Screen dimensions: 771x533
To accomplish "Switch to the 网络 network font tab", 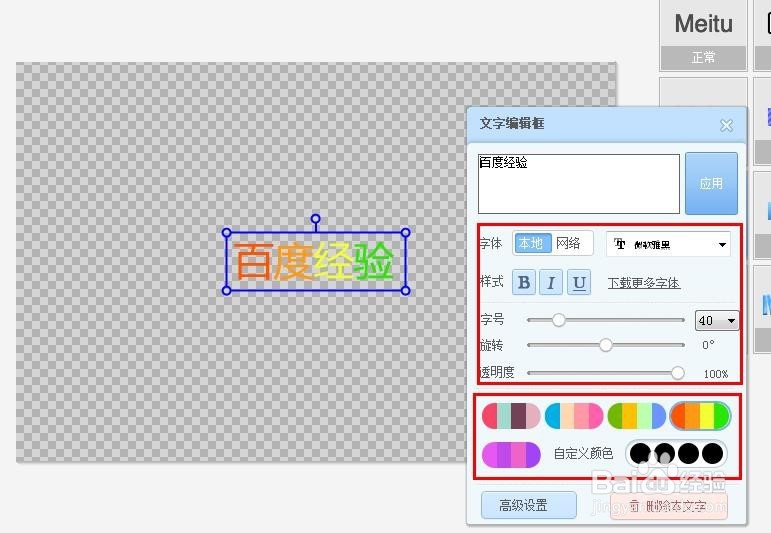I will (x=568, y=243).
